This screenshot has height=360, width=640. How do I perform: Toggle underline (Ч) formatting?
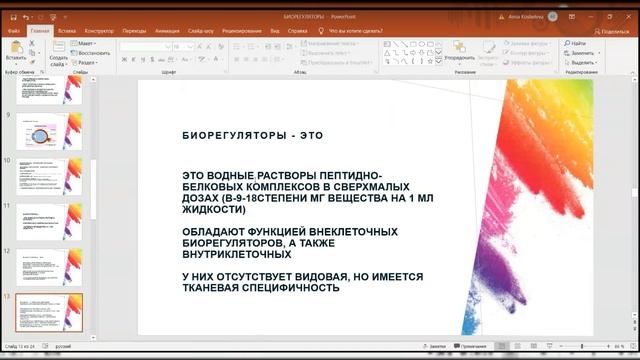click(x=143, y=60)
